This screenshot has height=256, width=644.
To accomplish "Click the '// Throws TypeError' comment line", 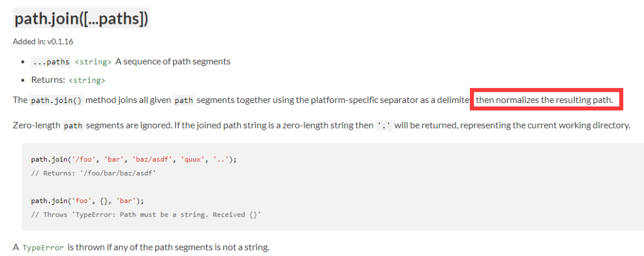I will click(146, 214).
